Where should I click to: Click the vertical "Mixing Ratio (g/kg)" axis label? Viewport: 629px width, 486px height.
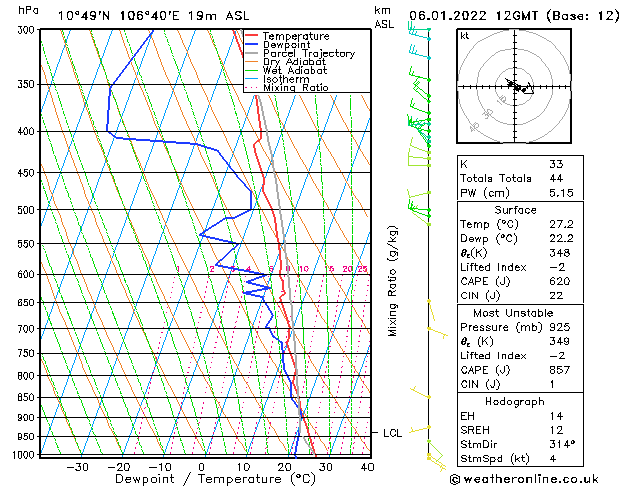[392, 281]
